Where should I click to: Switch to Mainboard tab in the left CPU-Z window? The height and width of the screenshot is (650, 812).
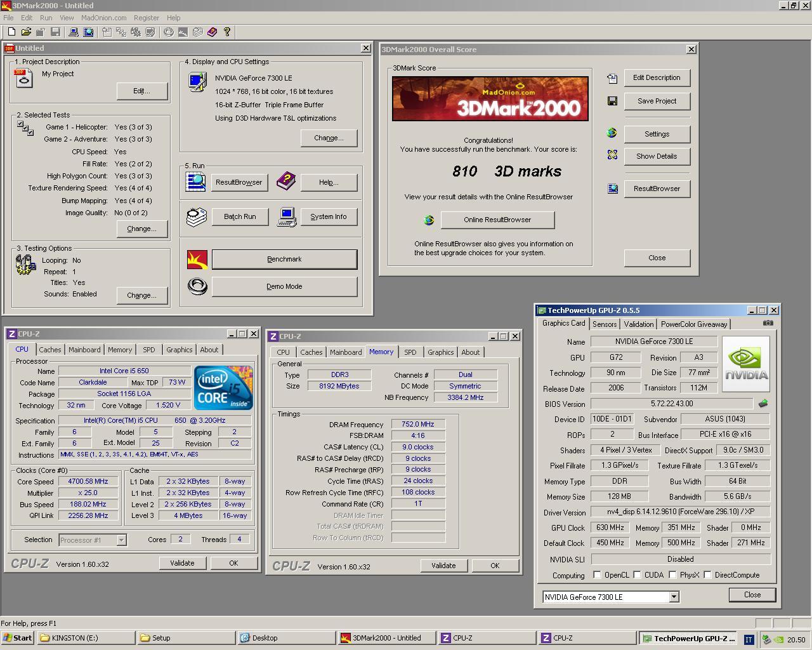click(84, 350)
